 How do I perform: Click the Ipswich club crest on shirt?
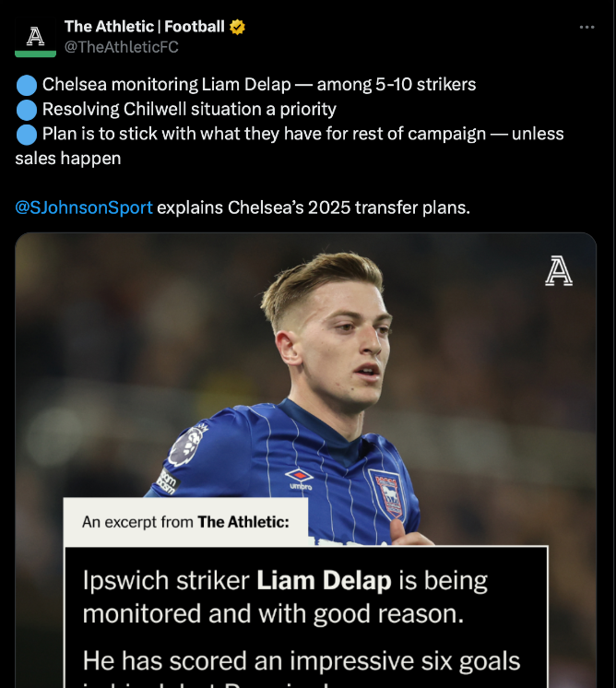[x=385, y=492]
